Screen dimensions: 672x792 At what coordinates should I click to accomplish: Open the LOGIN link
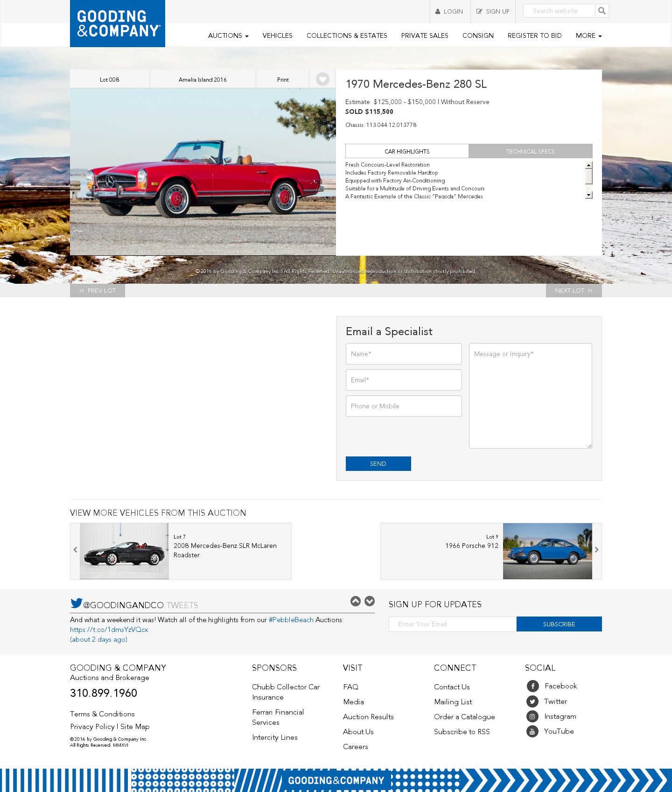(449, 12)
